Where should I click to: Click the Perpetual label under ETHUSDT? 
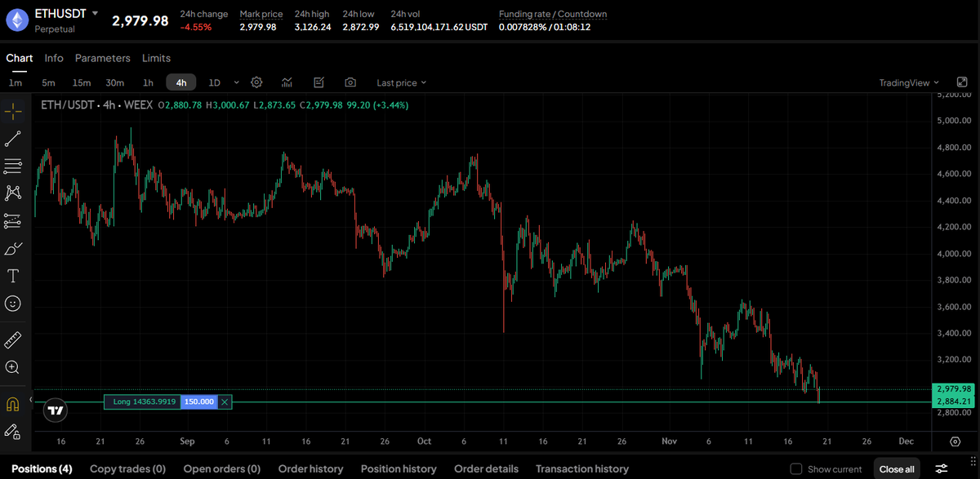(55, 29)
